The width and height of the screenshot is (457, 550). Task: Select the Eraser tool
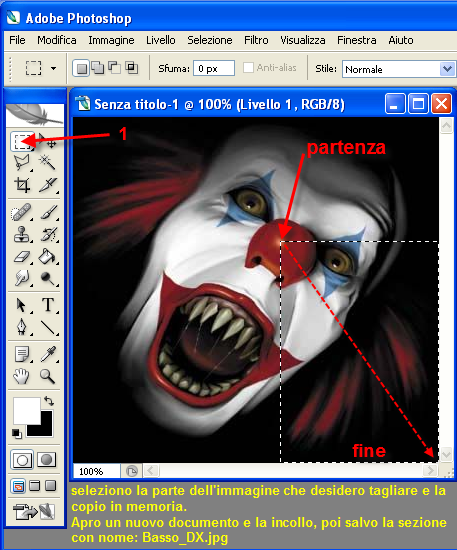pos(22,256)
